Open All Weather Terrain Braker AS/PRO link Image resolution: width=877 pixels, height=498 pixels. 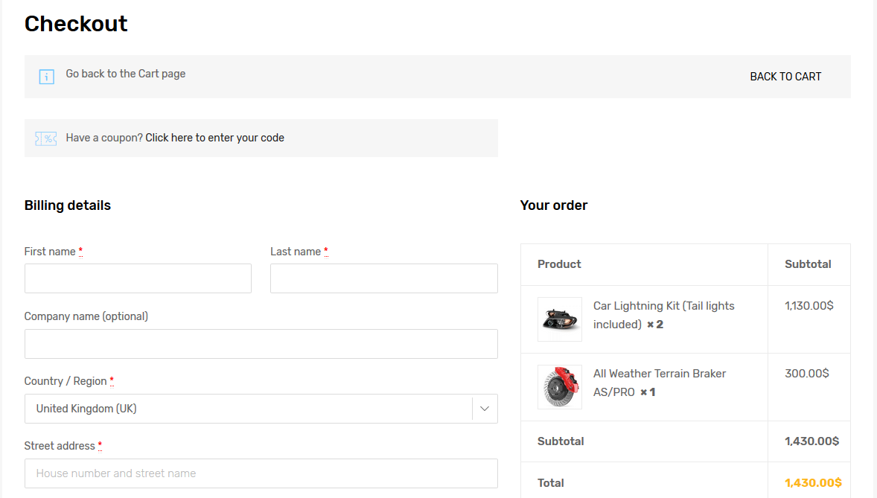coord(659,383)
